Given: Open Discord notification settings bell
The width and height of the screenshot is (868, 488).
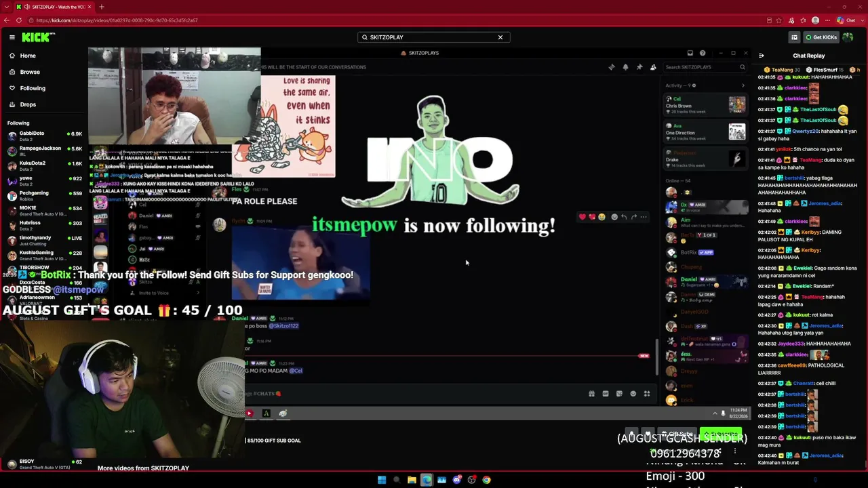Looking at the screenshot, I should (625, 67).
